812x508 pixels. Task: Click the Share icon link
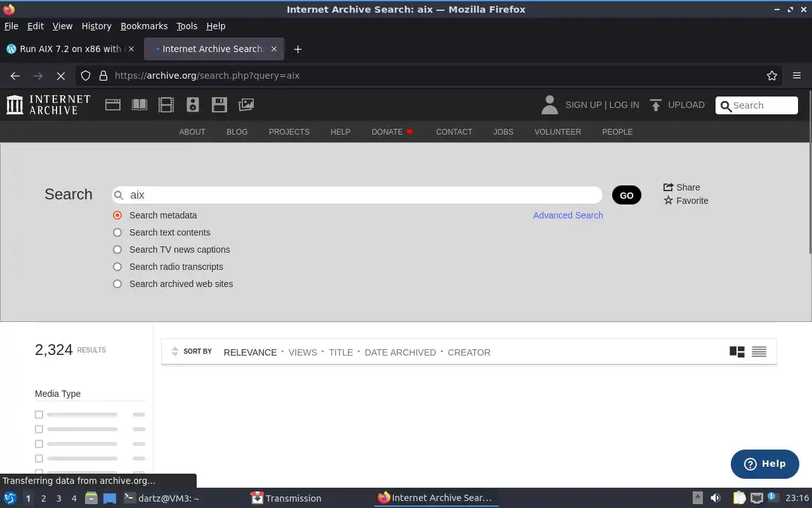click(x=681, y=187)
